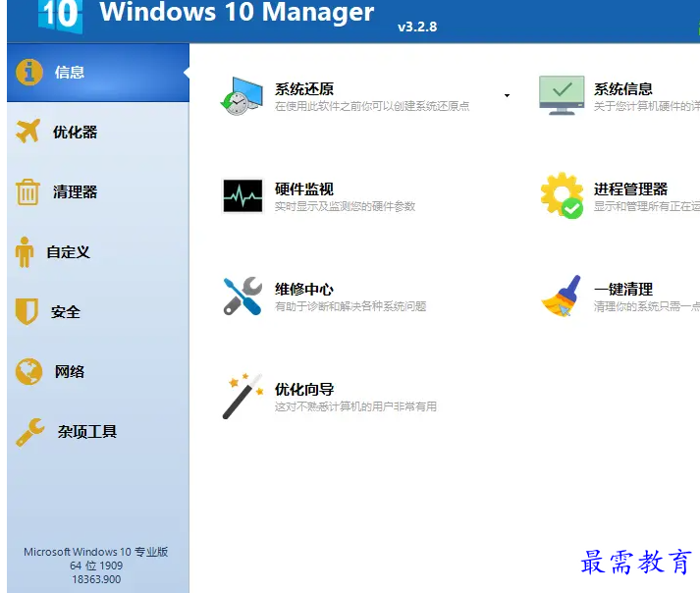The image size is (700, 593).
Task: Click the Information sidebar icon (信息)
Action: click(29, 73)
